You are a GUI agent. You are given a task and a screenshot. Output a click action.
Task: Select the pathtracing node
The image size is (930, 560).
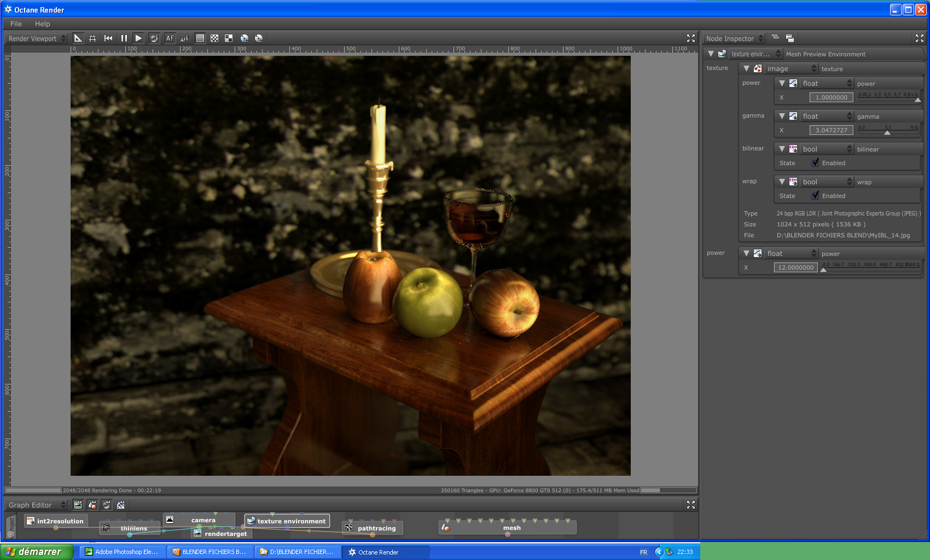(x=372, y=528)
